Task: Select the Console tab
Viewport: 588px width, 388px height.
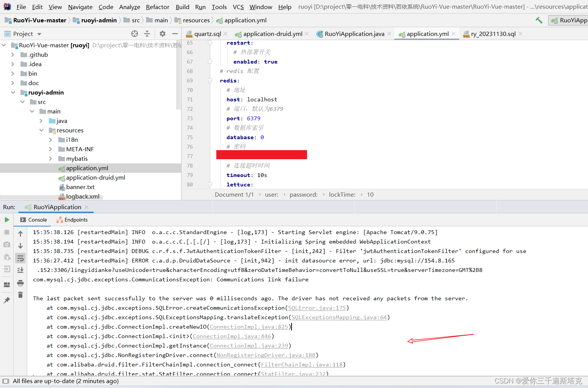Action: coord(33,220)
